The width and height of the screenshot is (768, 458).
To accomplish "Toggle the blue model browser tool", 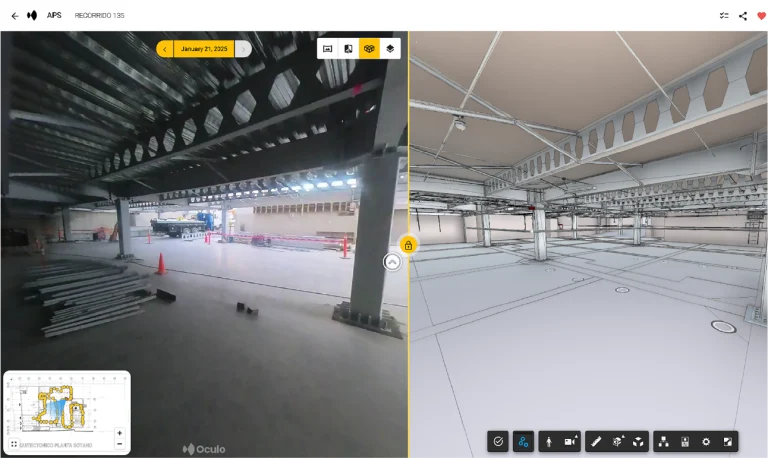I will [x=523, y=442].
